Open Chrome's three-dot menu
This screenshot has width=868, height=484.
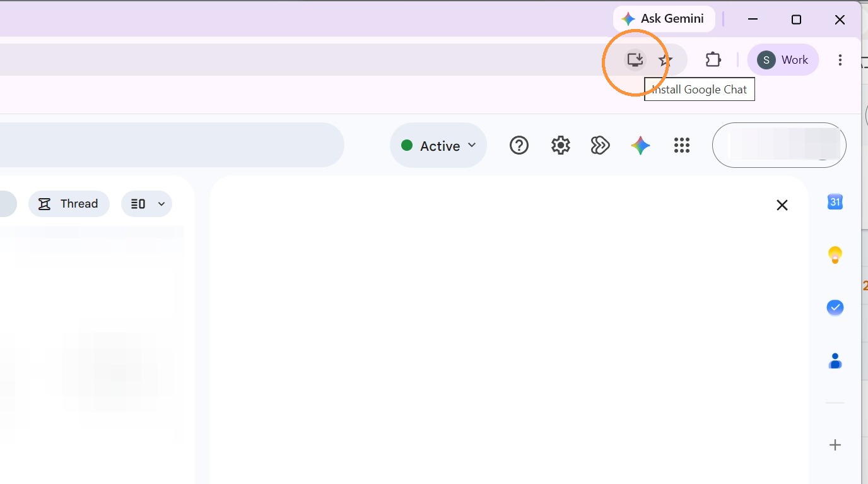840,60
